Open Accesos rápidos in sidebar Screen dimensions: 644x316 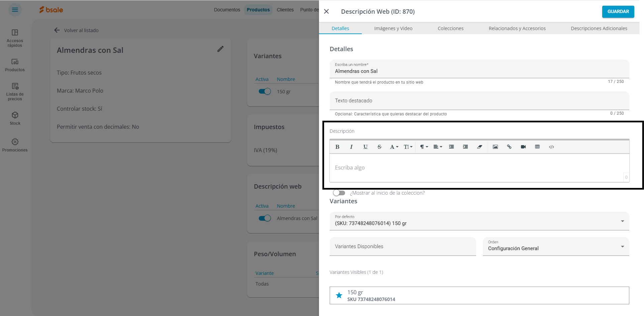point(15,38)
